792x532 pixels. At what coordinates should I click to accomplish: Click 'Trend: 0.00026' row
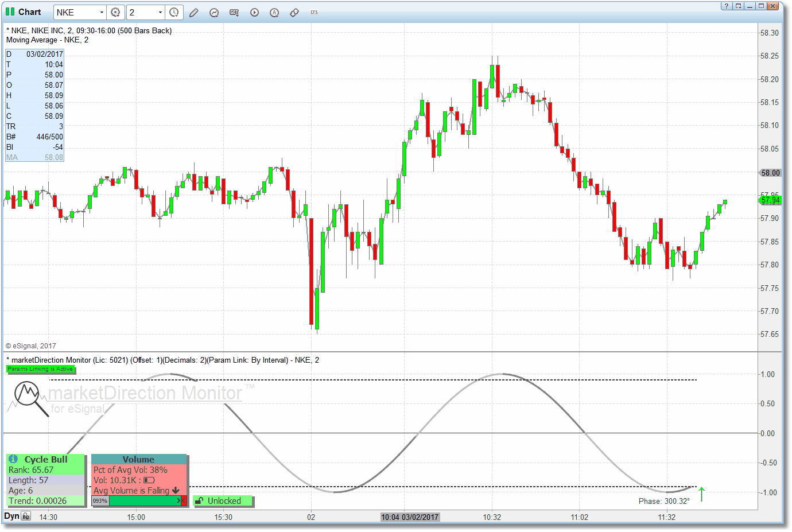point(46,501)
